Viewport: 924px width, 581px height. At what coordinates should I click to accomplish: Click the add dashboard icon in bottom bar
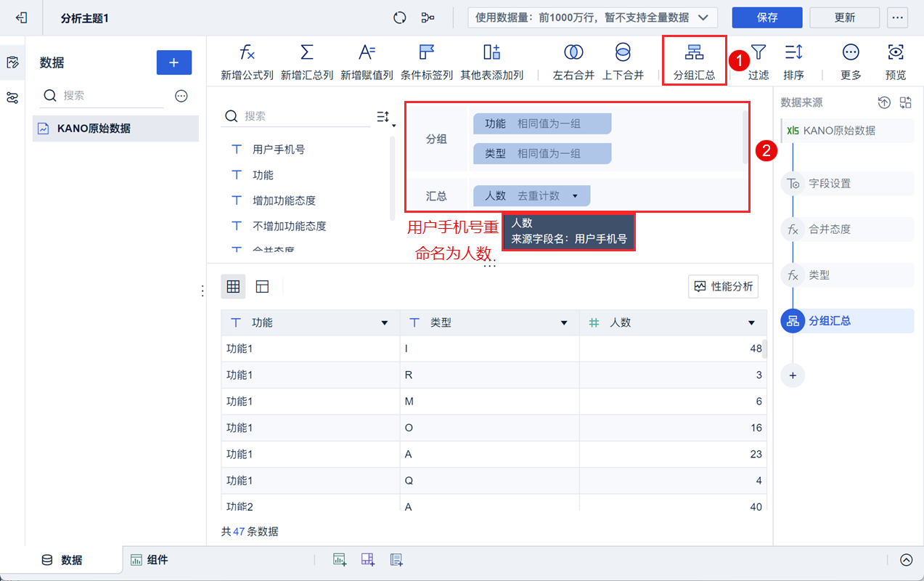[368, 560]
